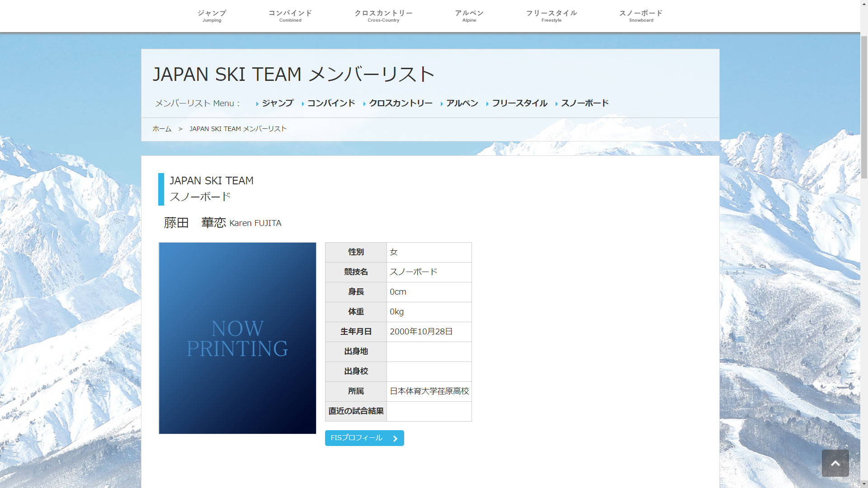Open the FISプロフィール button
Image resolution: width=868 pixels, height=488 pixels.
coord(357,438)
